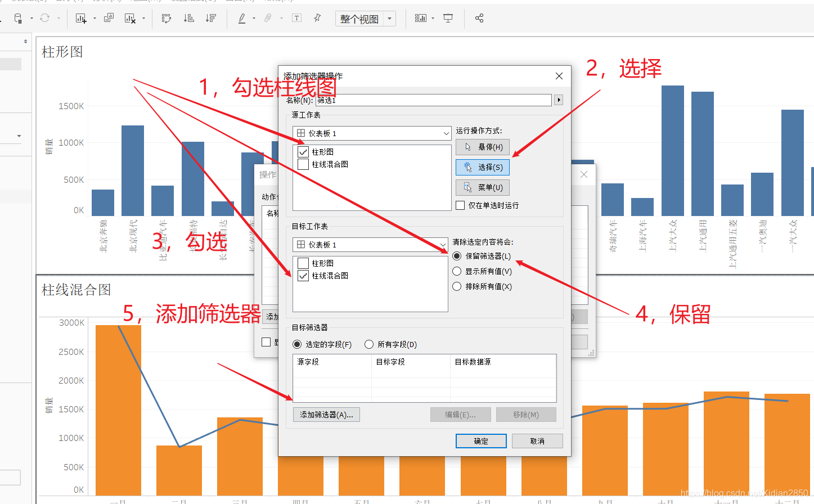Viewport: 814px width, 504px height.
Task: Click the share icon in toolbar
Action: tap(479, 19)
